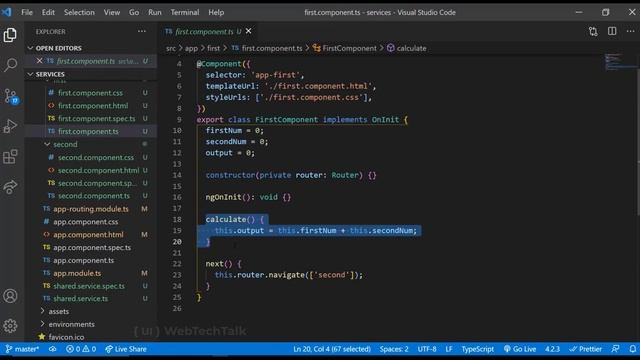Open the Manage gear icon
This screenshot has width=640, height=360.
[x=10, y=326]
